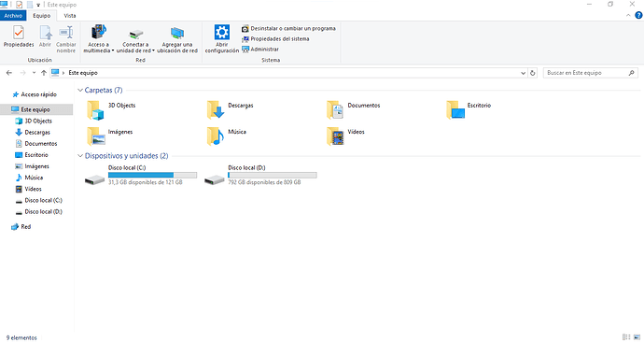Image resolution: width=644 pixels, height=343 pixels.
Task: Click Desinstalar o cambiar un programa
Action: click(288, 28)
